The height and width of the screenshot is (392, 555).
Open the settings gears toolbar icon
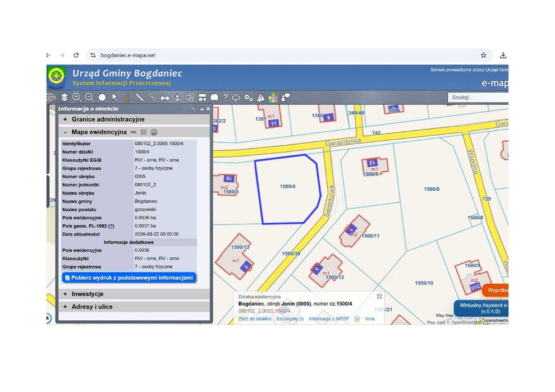(x=249, y=98)
